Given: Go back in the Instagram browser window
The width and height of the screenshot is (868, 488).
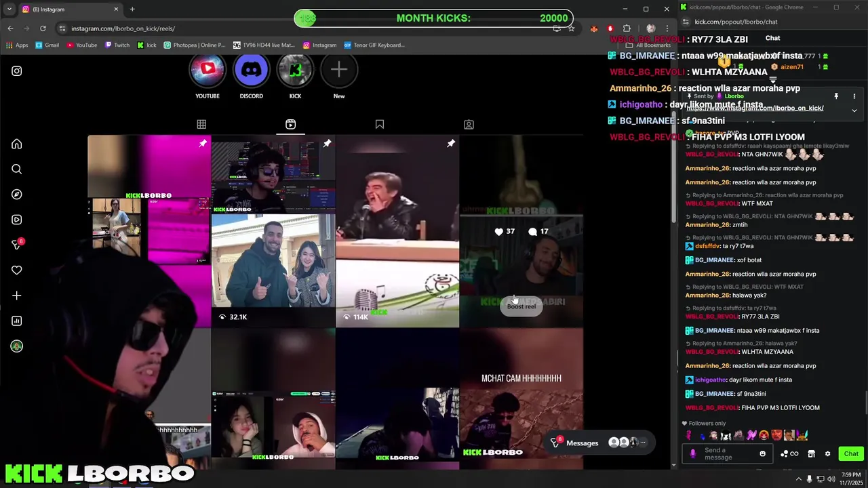Looking at the screenshot, I should point(10,28).
